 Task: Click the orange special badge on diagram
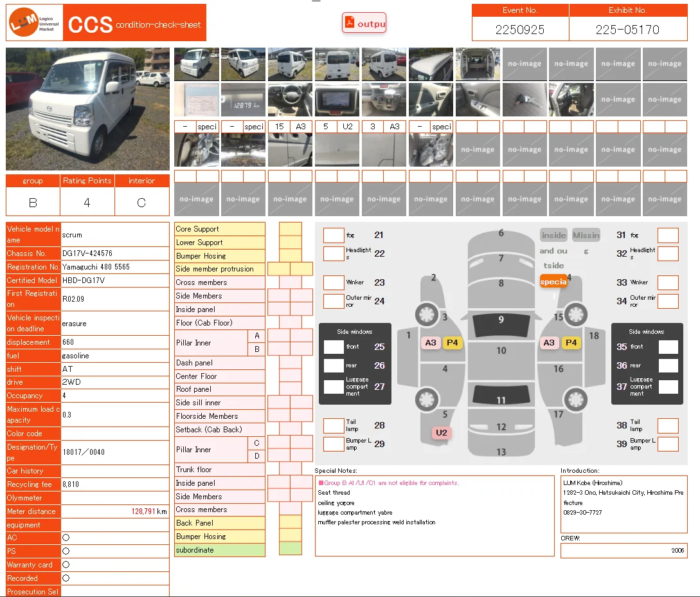coord(553,282)
